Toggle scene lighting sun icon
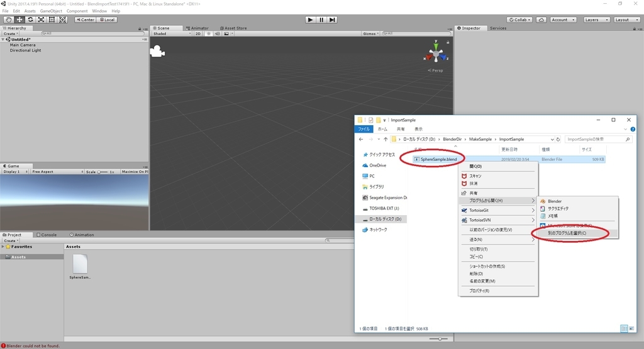This screenshot has height=349, width=644. click(209, 34)
